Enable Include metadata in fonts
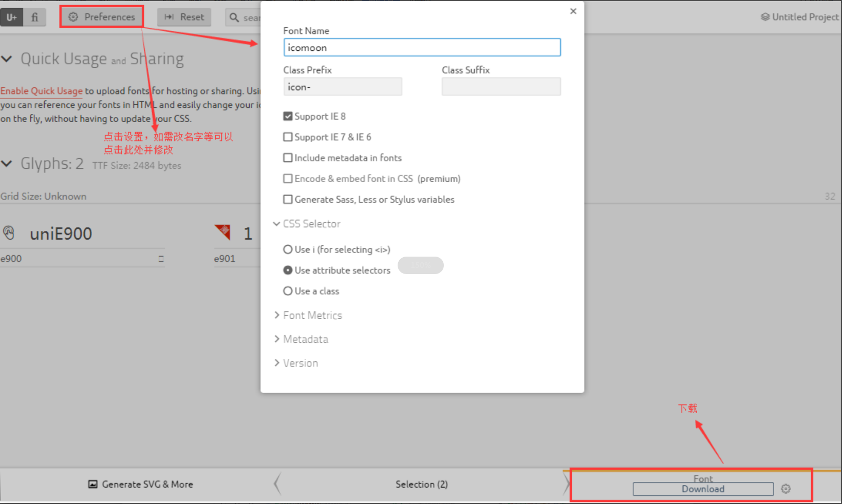This screenshot has width=842, height=504. [x=288, y=158]
